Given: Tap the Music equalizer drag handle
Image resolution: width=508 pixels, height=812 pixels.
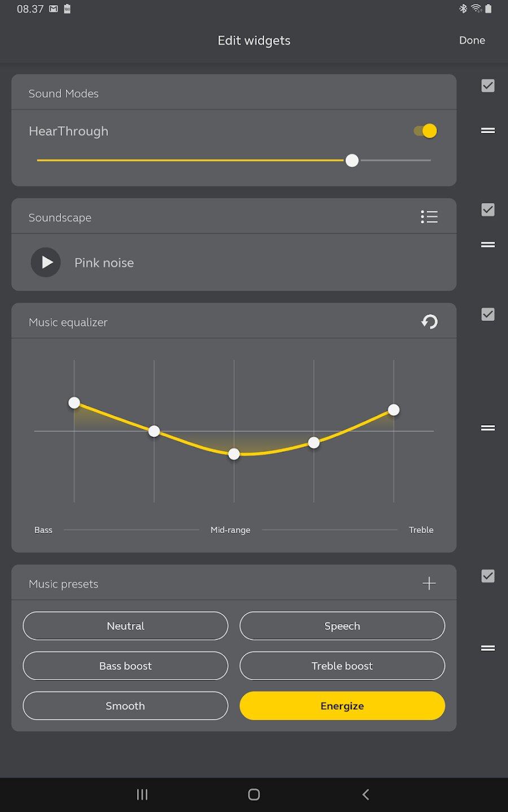Looking at the screenshot, I should pyautogui.click(x=488, y=428).
